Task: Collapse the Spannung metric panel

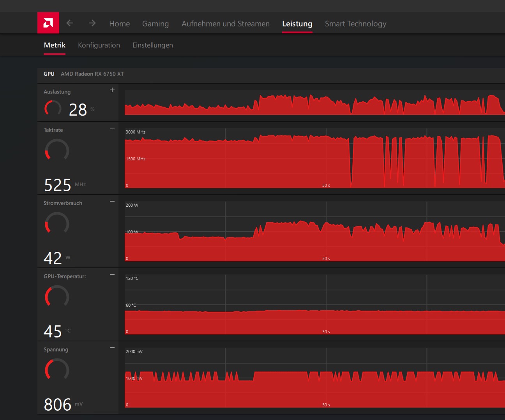Action: (x=112, y=348)
